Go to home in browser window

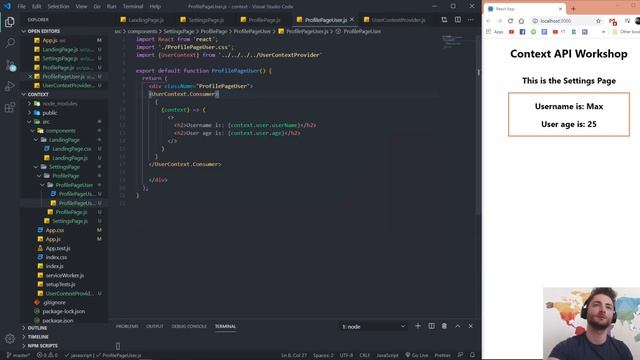coord(521,21)
